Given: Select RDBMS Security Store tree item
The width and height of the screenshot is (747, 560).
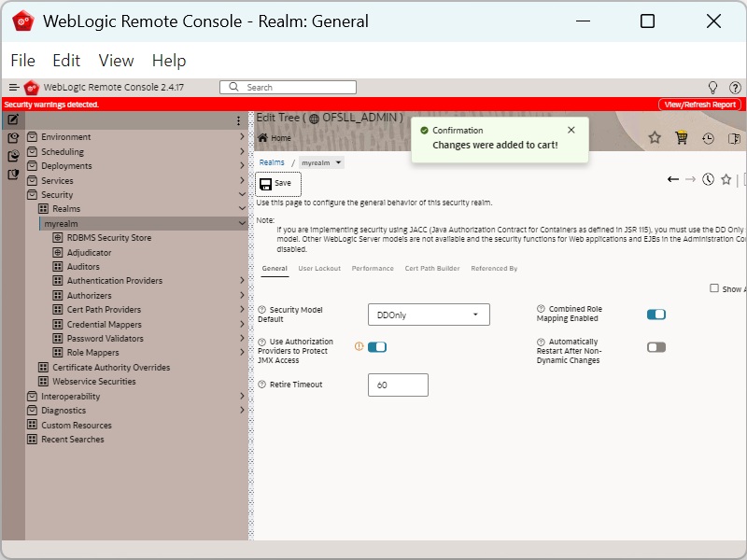Looking at the screenshot, I should [x=109, y=238].
